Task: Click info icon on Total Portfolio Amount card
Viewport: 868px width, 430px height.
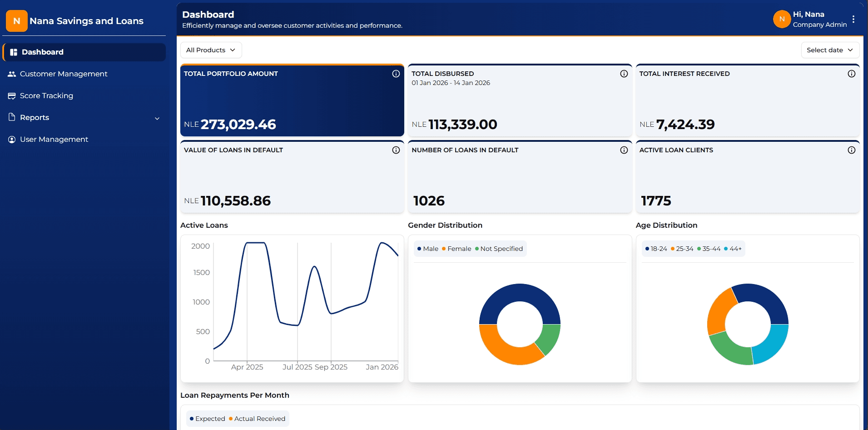Action: coord(396,74)
